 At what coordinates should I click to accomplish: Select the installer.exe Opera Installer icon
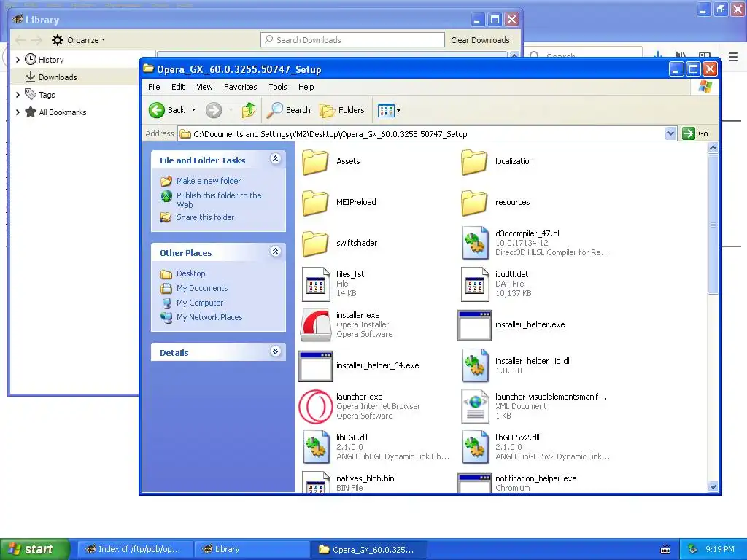(x=315, y=324)
